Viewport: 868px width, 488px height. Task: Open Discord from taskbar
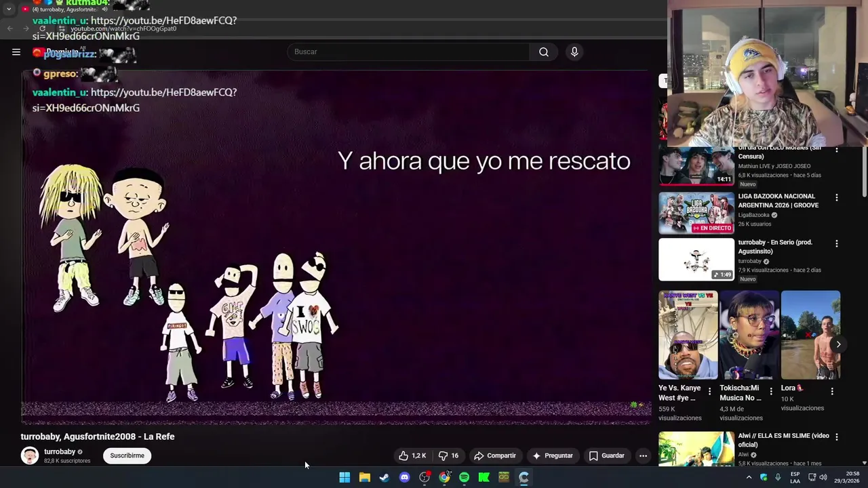pos(404,477)
